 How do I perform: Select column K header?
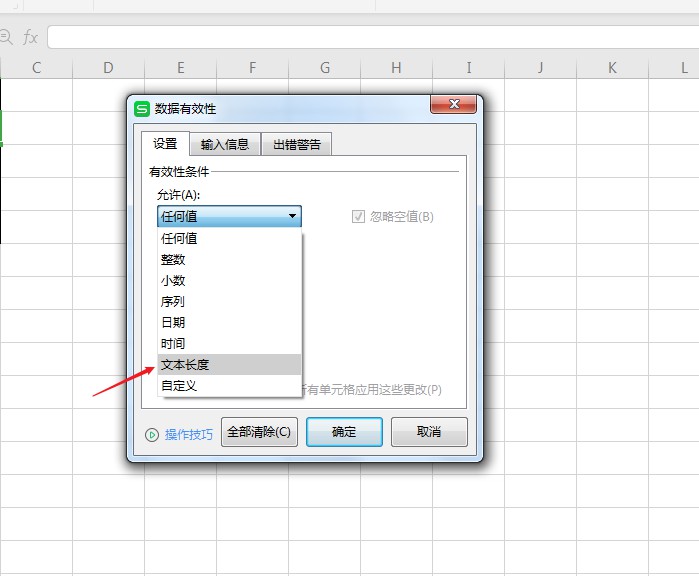[613, 68]
